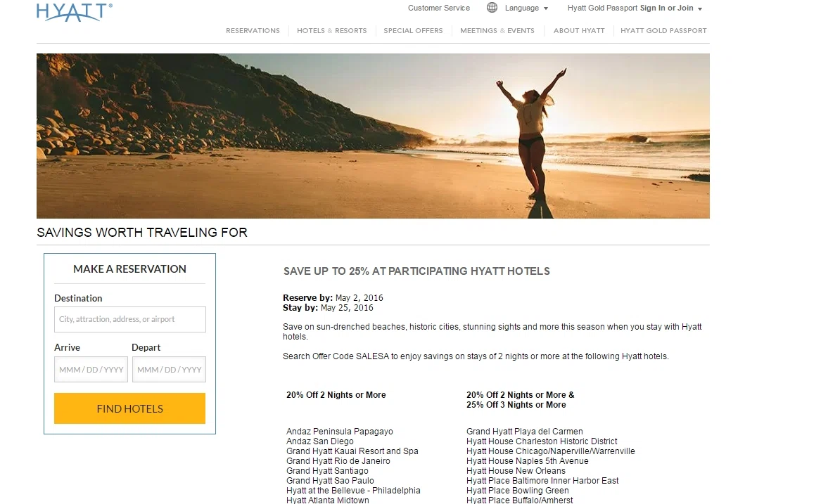Click 'Hyatt Atlanta Midtown' text
This screenshot has width=821, height=504.
(x=328, y=500)
